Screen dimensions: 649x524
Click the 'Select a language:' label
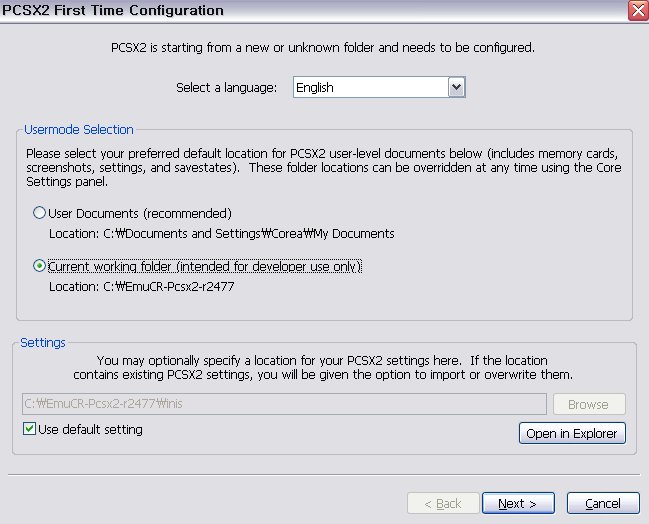226,87
